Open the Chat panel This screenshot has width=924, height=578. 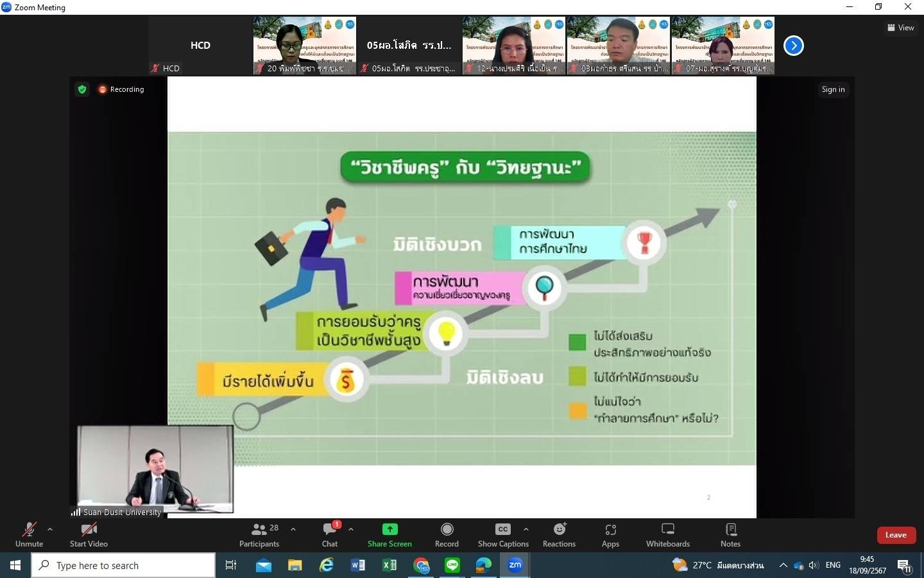point(330,534)
